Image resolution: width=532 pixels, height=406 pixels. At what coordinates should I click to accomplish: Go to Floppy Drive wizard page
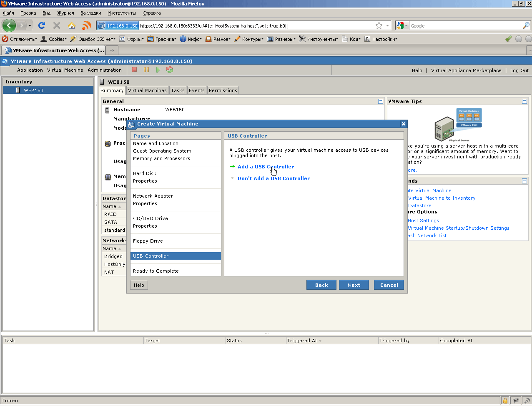[x=148, y=241]
